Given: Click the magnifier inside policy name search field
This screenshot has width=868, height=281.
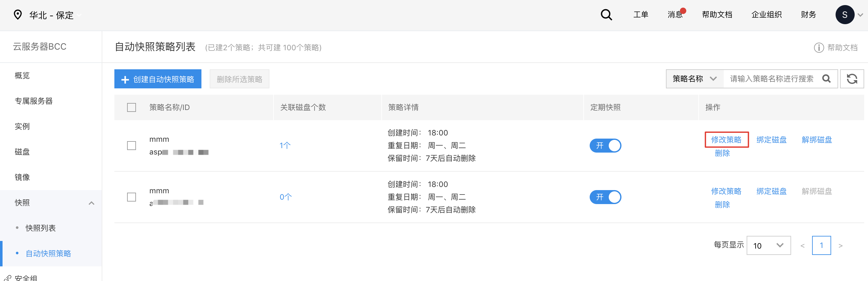Looking at the screenshot, I should [826, 79].
